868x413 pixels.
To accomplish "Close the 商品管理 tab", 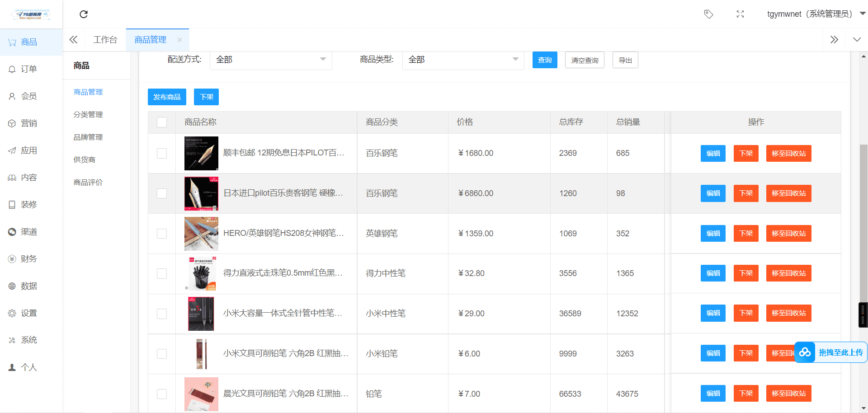I will click(x=180, y=40).
